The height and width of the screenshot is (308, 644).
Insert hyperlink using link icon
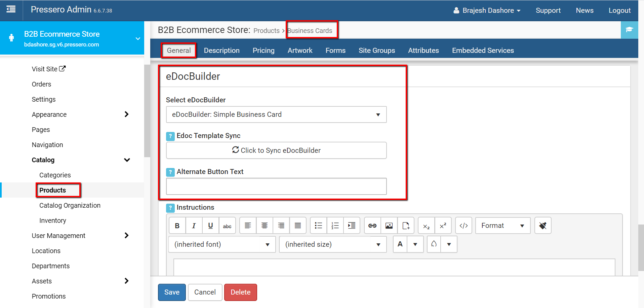(372, 226)
